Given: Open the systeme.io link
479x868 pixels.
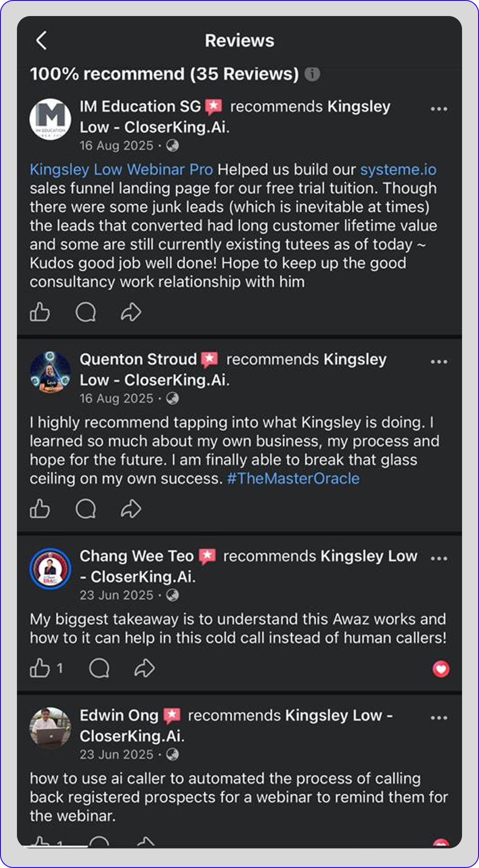Looking at the screenshot, I should tap(398, 170).
